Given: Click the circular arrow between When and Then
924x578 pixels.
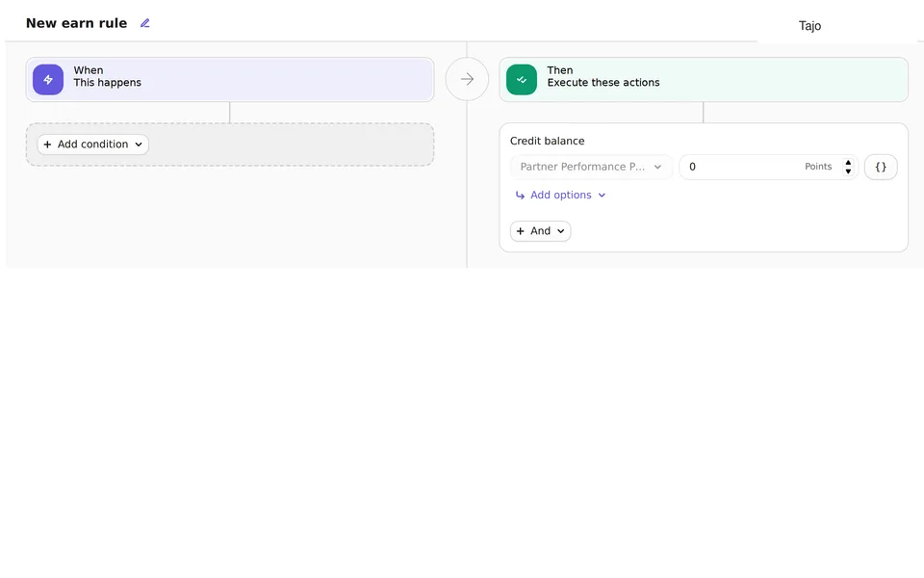Looking at the screenshot, I should coord(468,79).
